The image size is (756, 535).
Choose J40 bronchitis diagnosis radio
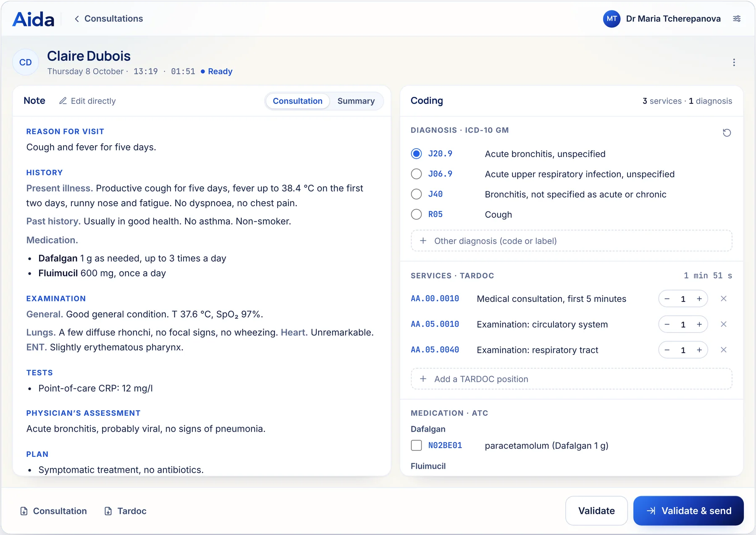click(416, 194)
